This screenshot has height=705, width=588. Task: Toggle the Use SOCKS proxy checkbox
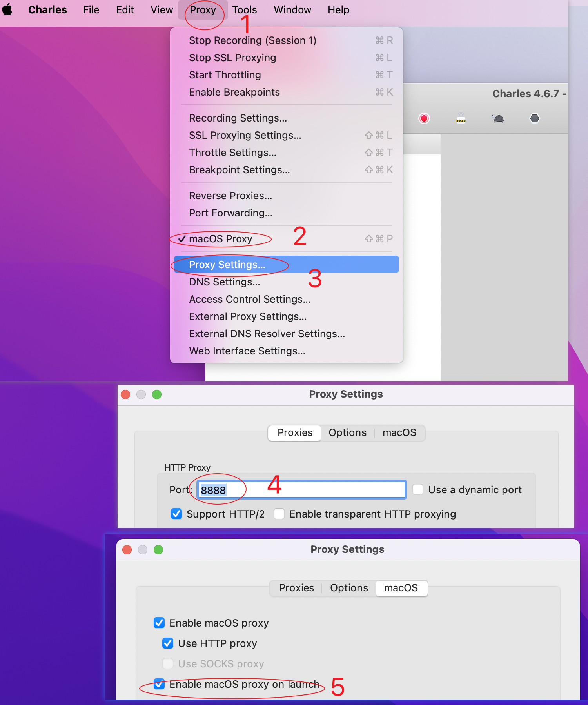coord(168,663)
